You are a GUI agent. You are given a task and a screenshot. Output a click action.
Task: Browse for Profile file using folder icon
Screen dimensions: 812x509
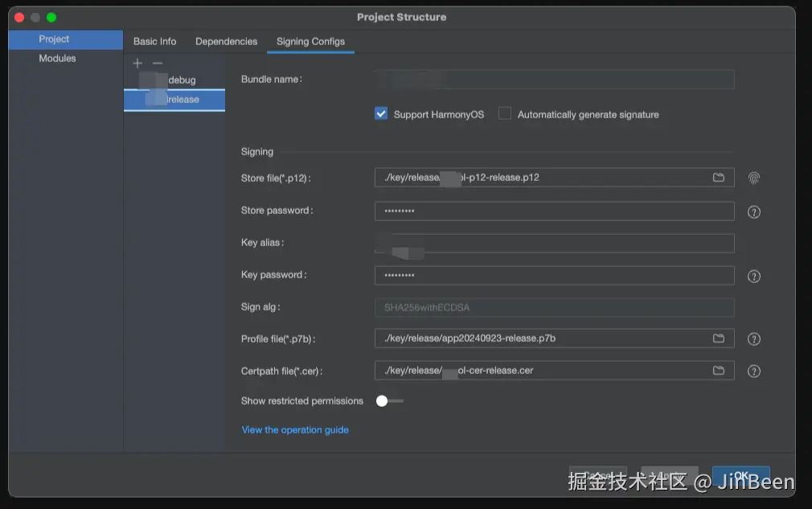719,339
